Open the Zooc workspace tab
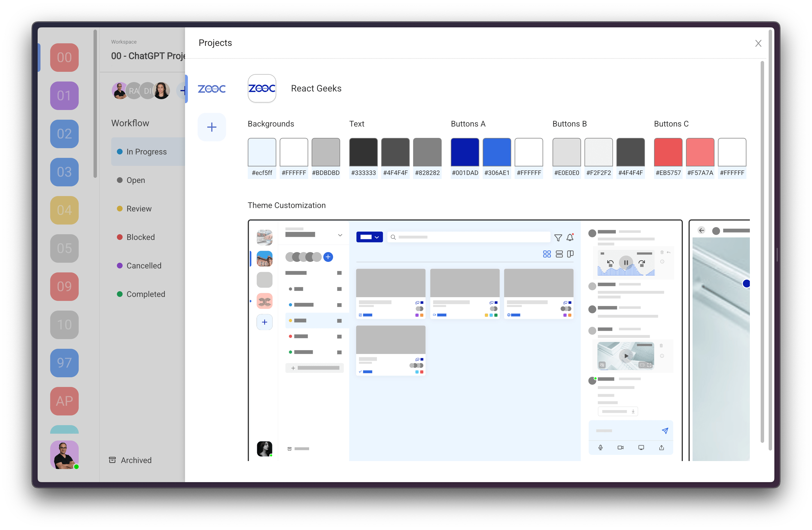This screenshot has width=812, height=530. [x=211, y=87]
